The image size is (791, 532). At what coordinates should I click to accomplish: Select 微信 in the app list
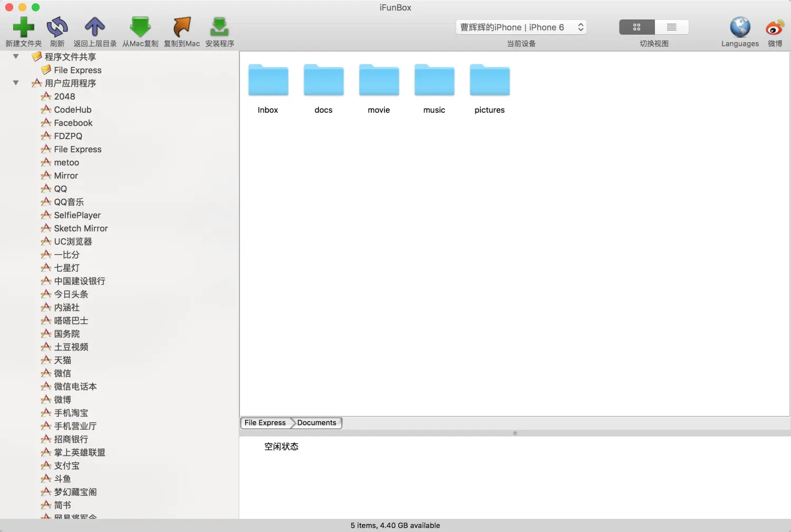pyautogui.click(x=56, y=373)
